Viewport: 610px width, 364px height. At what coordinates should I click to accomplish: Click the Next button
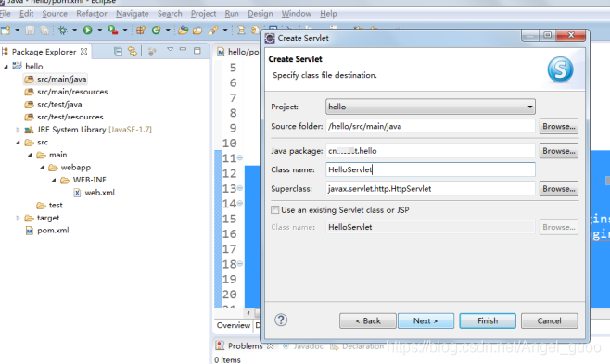(x=426, y=320)
